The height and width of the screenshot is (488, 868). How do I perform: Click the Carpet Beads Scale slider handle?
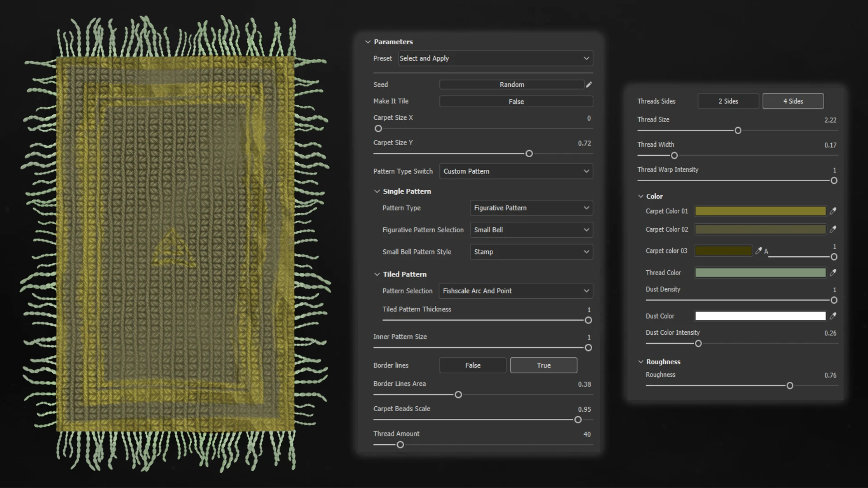point(578,420)
